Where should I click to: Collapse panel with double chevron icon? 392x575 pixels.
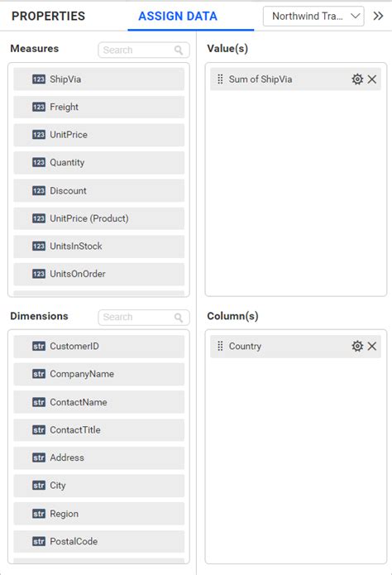[378, 17]
